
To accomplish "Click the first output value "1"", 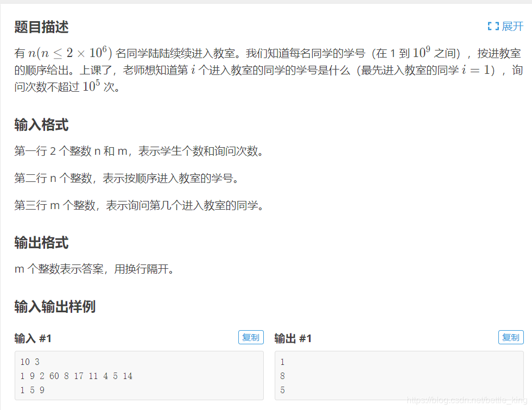I will click(x=282, y=362).
